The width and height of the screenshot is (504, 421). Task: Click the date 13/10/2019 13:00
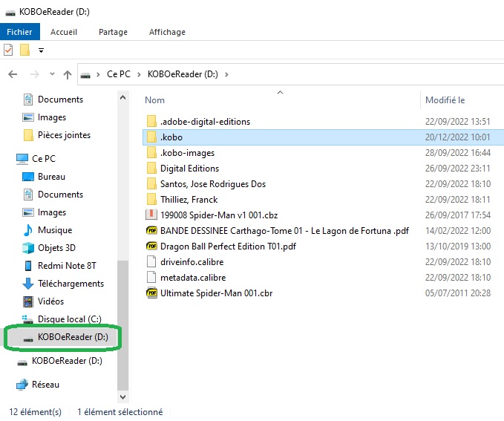(x=458, y=246)
